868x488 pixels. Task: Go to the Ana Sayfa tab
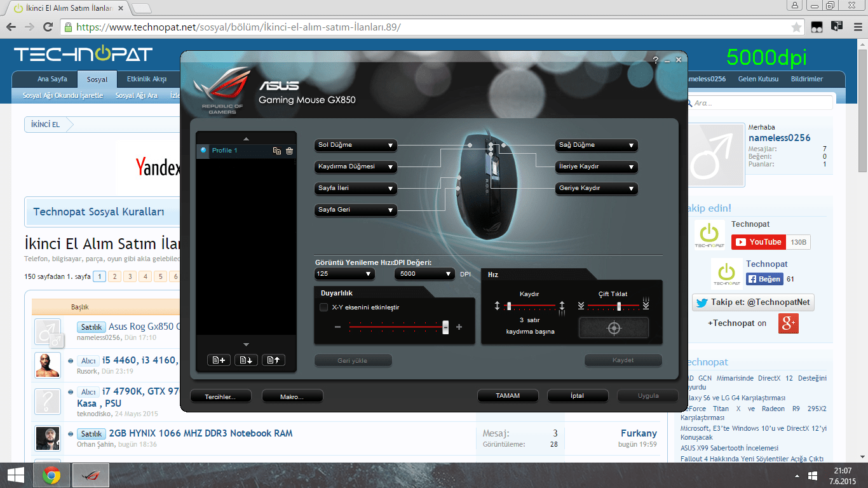[x=52, y=79]
